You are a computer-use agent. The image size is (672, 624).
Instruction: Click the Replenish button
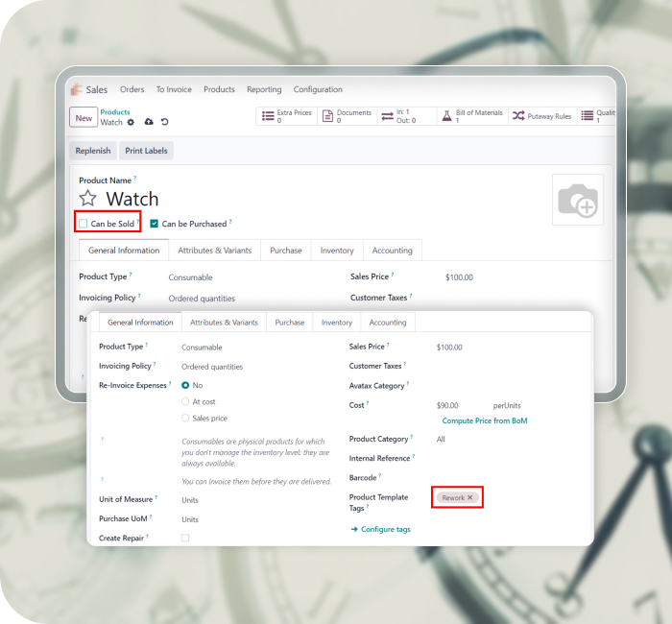coord(93,151)
